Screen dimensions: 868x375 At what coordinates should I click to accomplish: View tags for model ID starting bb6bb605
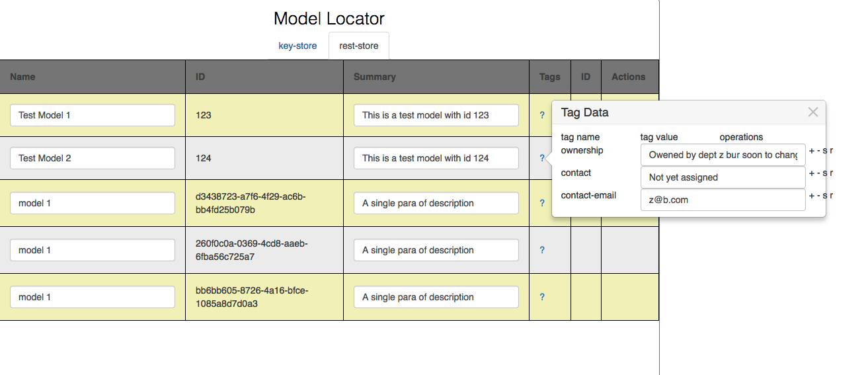click(542, 297)
